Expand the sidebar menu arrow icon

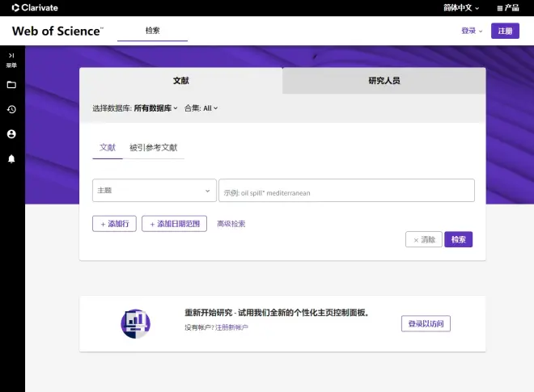click(x=11, y=56)
